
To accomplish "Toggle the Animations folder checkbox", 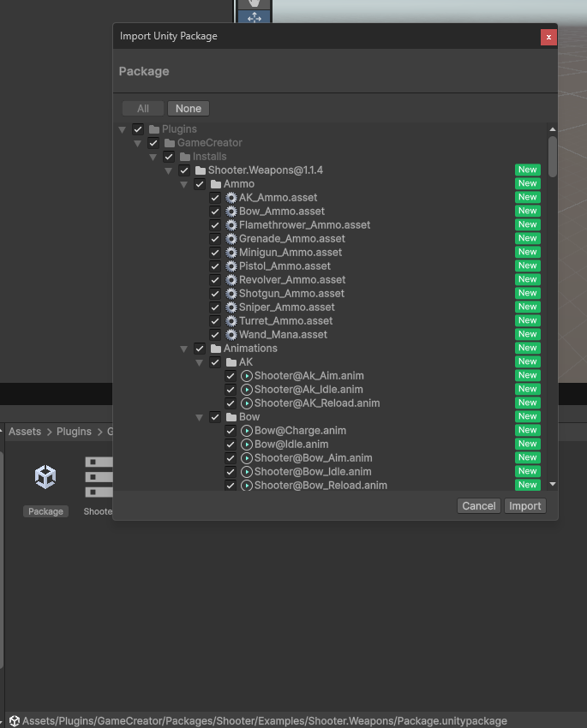I will coord(199,349).
